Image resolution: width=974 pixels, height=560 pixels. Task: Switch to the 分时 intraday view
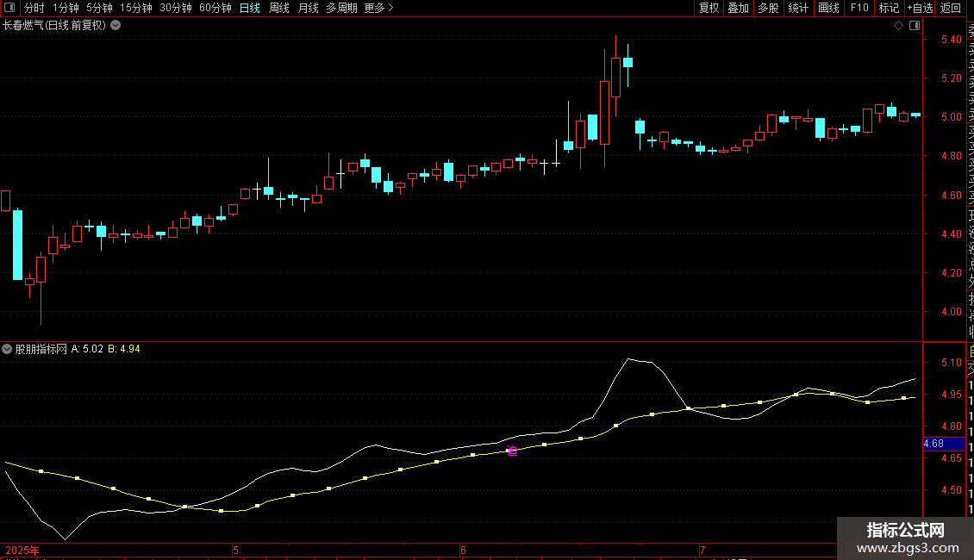34,8
